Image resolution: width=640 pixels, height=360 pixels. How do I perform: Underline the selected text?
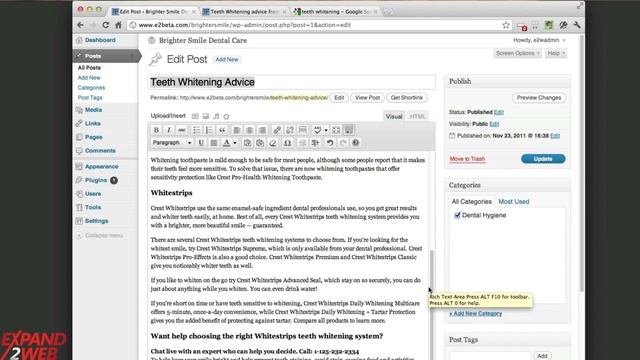pyautogui.click(x=201, y=142)
